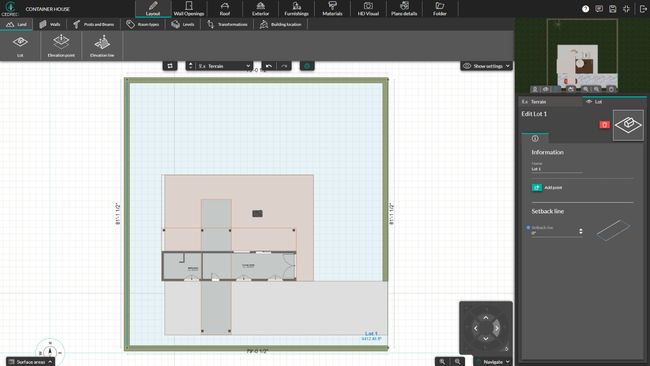Image resolution: width=650 pixels, height=366 pixels.
Task: Select the Elevation line tool
Action: click(x=102, y=46)
